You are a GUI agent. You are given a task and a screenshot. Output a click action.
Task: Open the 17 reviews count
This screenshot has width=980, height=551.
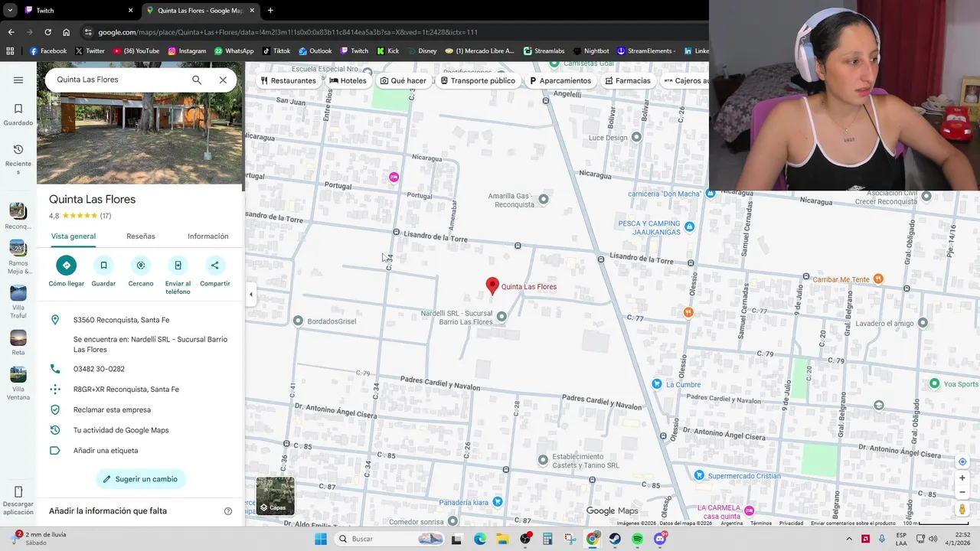pos(106,216)
